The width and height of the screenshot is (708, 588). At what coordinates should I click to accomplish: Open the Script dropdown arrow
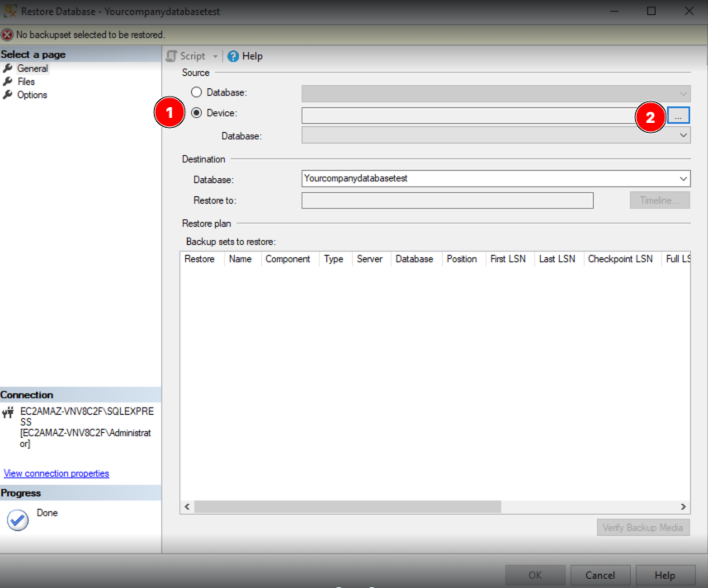point(215,56)
